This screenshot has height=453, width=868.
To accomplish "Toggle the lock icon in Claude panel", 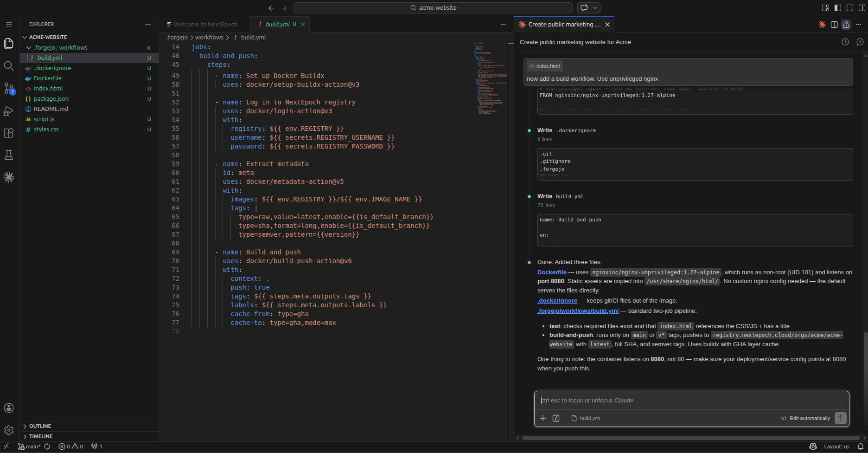I will point(846,25).
